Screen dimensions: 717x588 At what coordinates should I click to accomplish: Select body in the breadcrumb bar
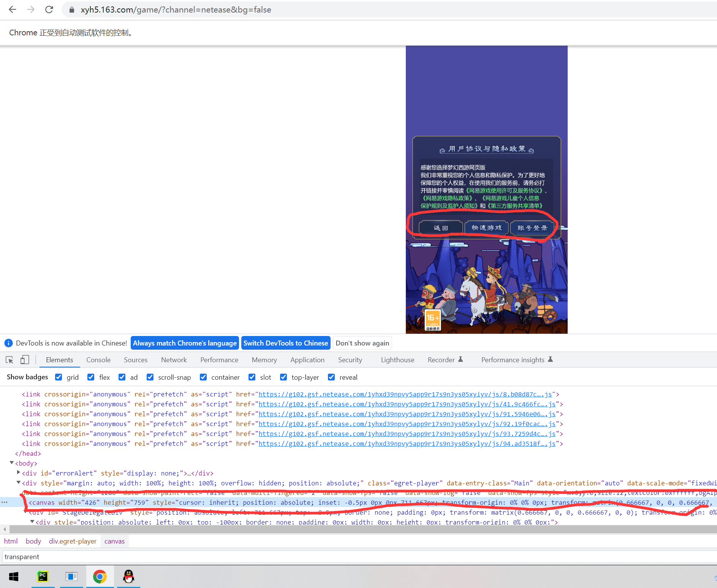33,541
